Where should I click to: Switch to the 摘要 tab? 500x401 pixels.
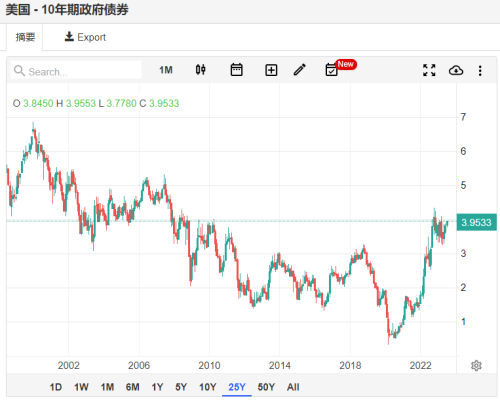point(25,37)
